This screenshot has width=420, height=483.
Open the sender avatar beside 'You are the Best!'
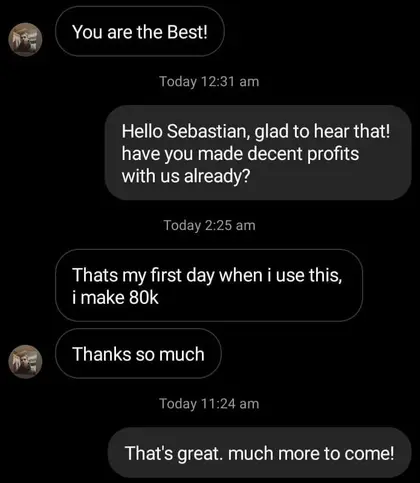coord(25,39)
